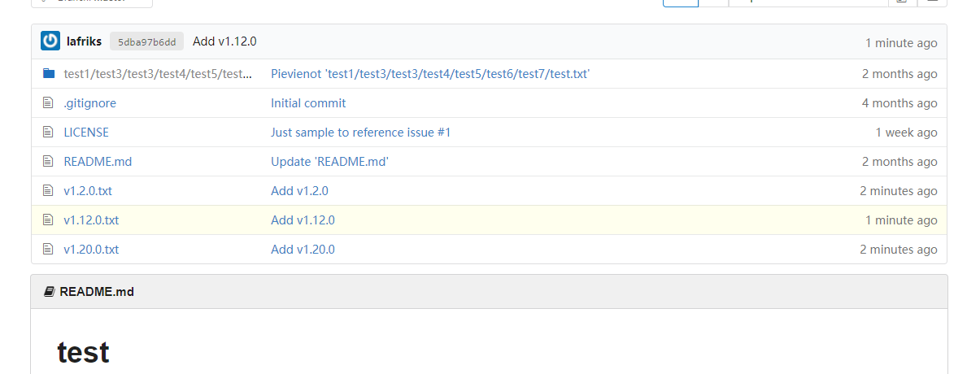The image size is (980, 374).
Task: Open 'Just sample to reference issue #1' commit
Action: point(360,133)
